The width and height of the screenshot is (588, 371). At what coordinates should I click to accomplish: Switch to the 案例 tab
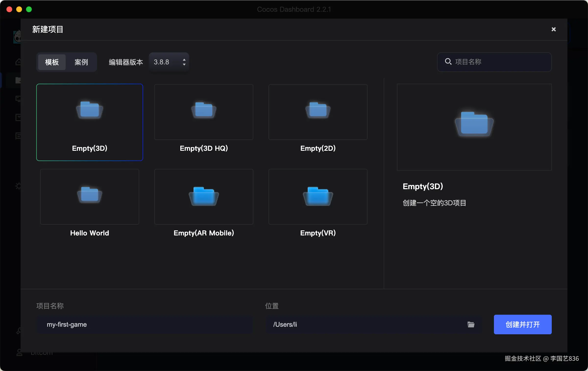coord(81,62)
